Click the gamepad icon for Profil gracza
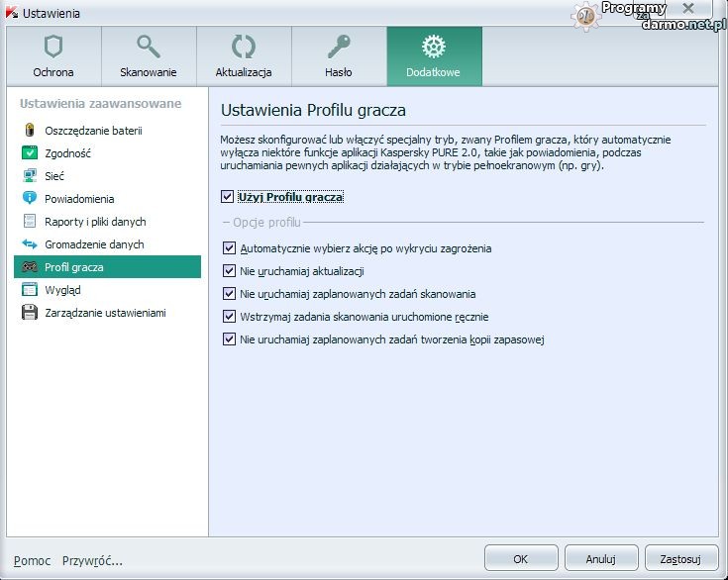 coord(30,267)
